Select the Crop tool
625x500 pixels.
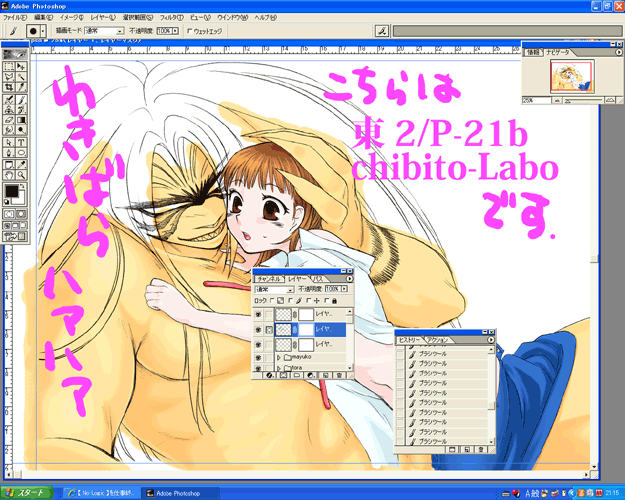point(9,86)
